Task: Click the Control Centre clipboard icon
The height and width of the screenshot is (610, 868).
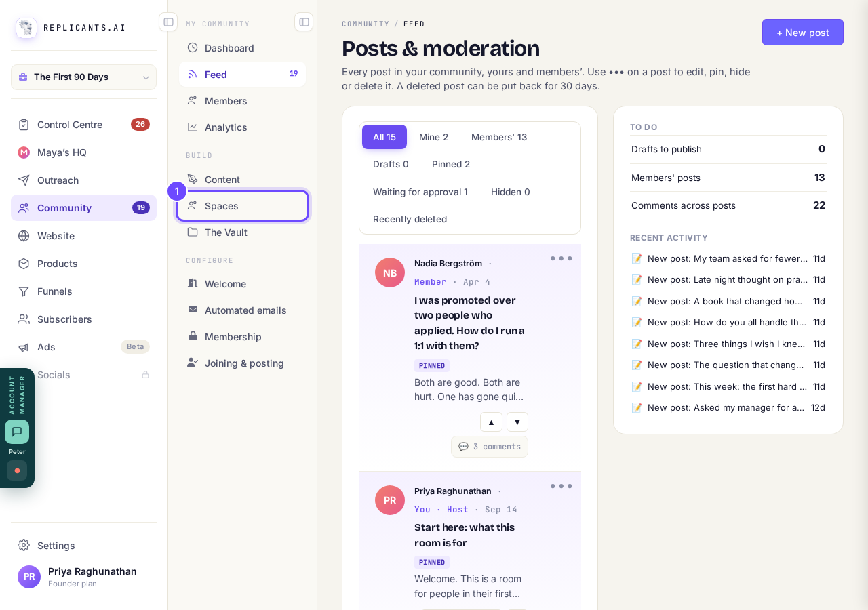Action: (24, 125)
